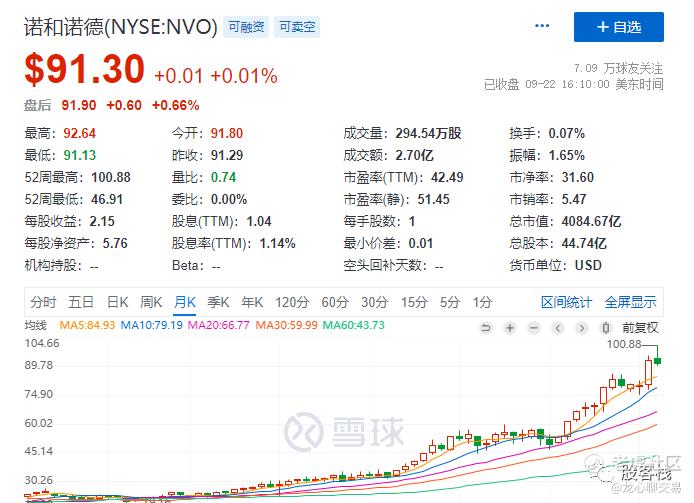Image resolution: width=694 pixels, height=503 pixels.
Task: Click the 可卖空 tag
Action: point(297,27)
